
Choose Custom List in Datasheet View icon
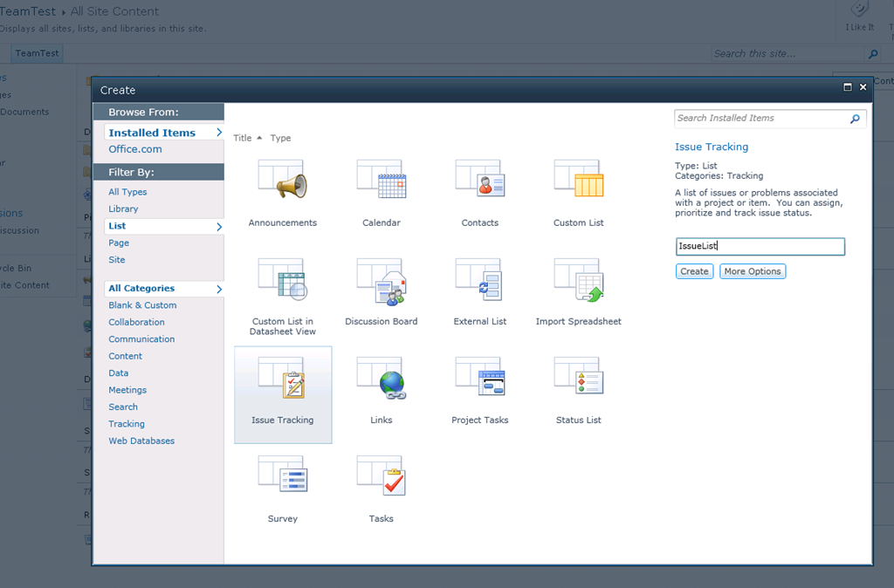tap(282, 278)
